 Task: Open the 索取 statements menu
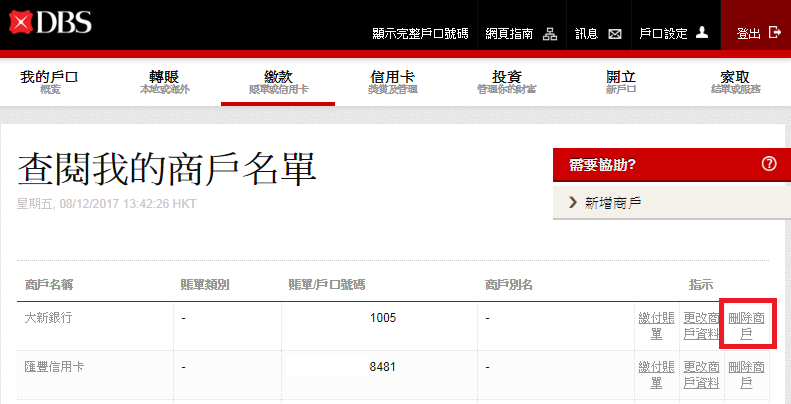coord(734,82)
